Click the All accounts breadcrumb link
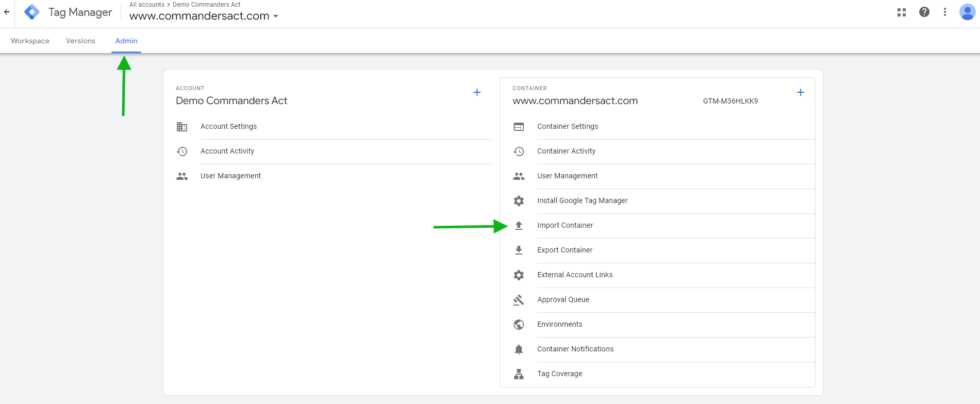The image size is (980, 404). tap(146, 5)
